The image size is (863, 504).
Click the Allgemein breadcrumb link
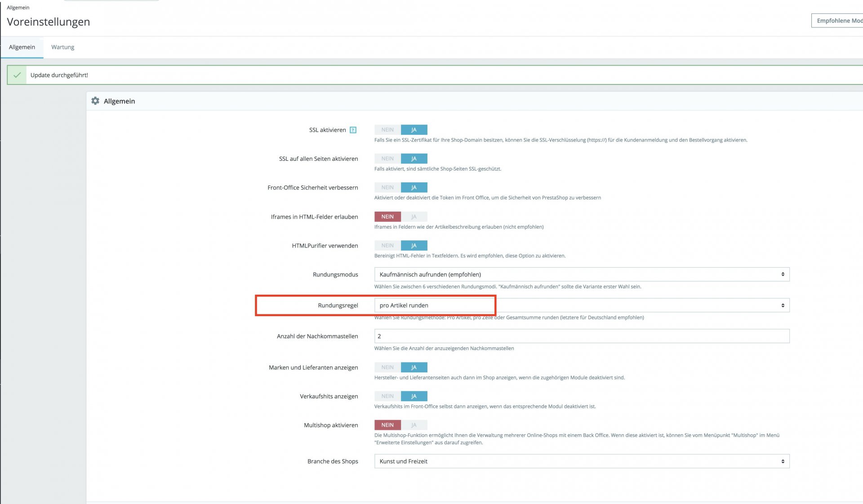[18, 8]
